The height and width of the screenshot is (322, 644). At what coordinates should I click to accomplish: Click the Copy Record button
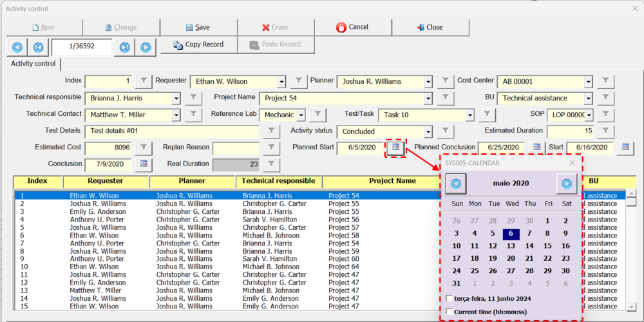[x=198, y=45]
